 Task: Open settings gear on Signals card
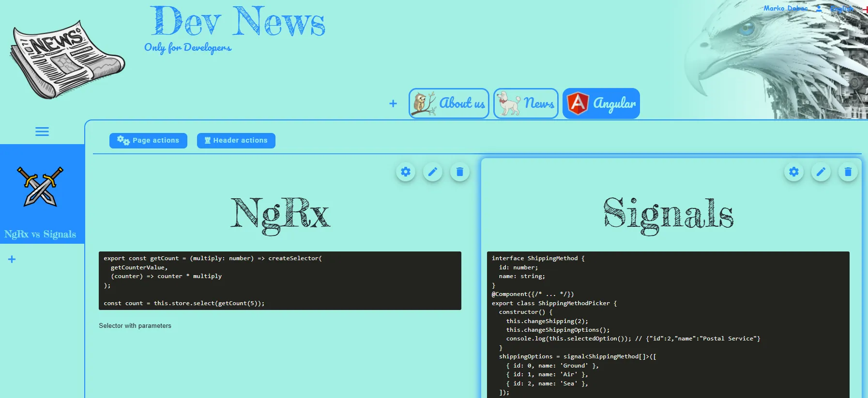point(794,172)
